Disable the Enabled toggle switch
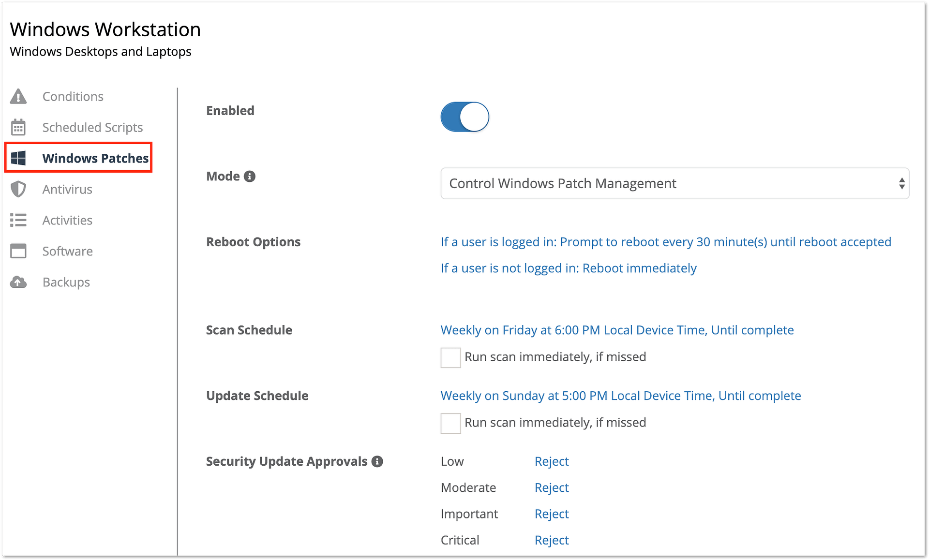 464,117
